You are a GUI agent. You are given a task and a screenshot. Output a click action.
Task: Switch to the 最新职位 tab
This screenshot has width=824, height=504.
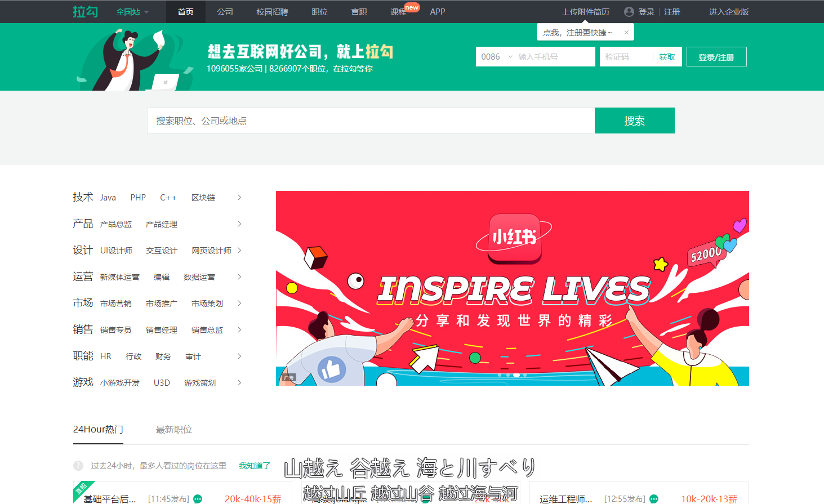point(174,430)
